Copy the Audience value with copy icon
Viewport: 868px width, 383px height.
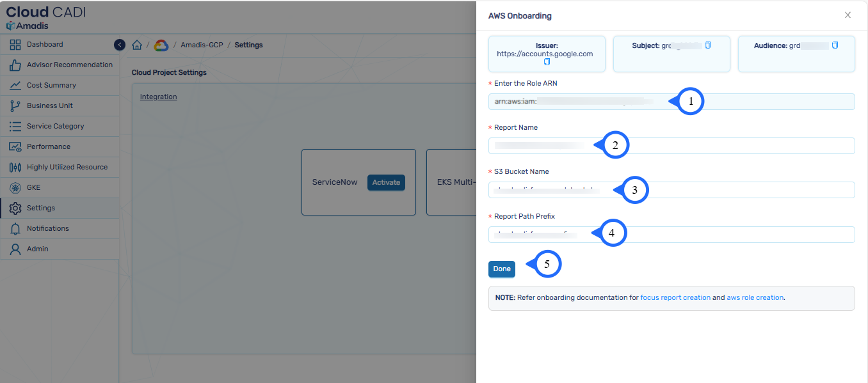[835, 45]
